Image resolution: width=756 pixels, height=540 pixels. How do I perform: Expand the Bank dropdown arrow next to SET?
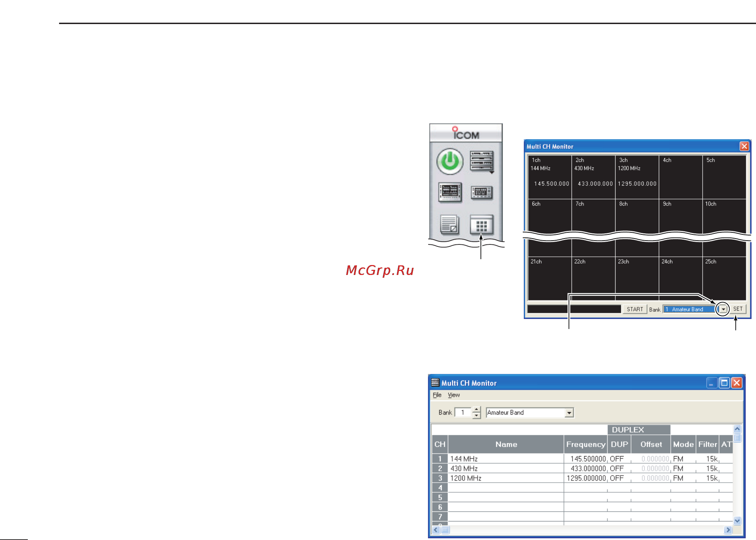723,309
